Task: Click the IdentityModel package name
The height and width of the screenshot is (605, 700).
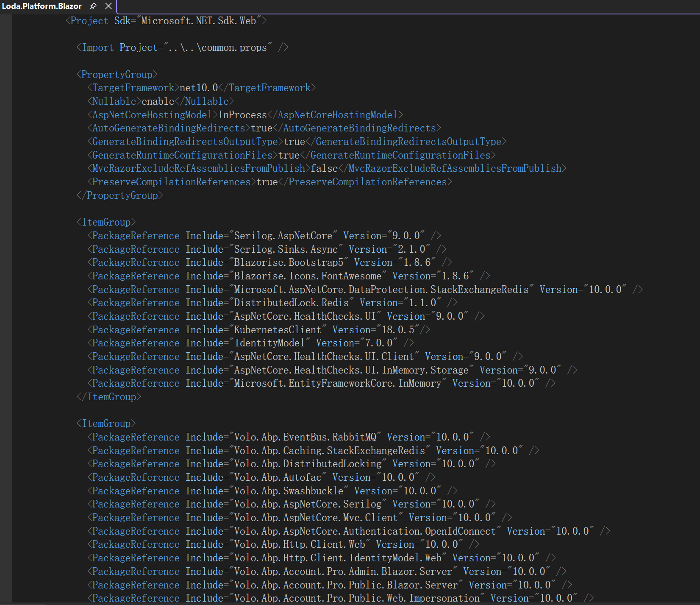Action: (269, 343)
